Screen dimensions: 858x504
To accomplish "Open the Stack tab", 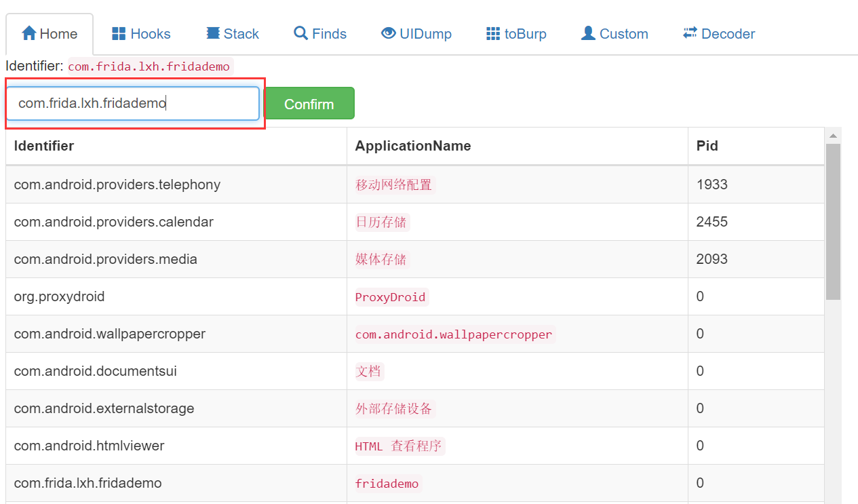I will point(233,34).
